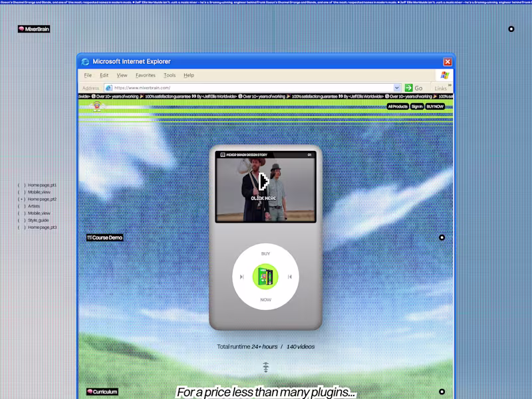Open the View menu
This screenshot has width=532, height=399.
click(122, 75)
